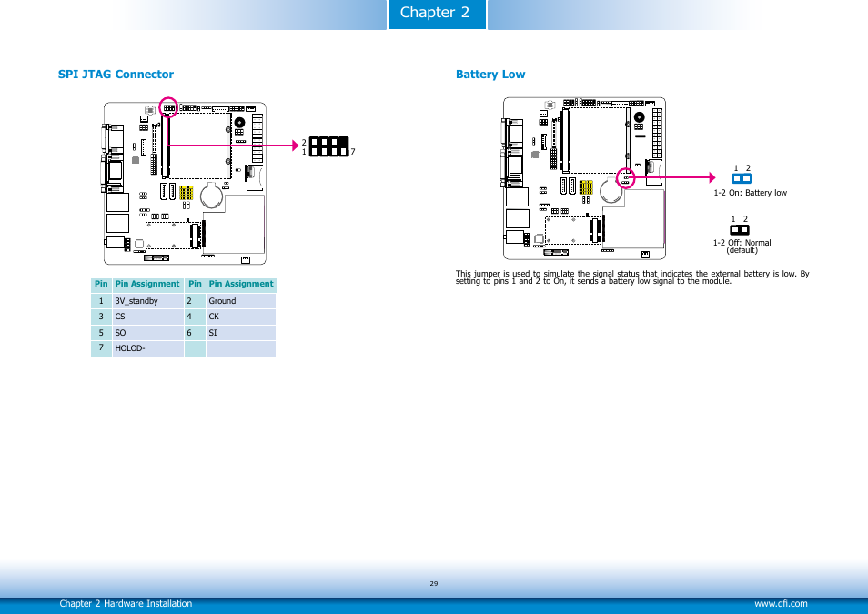
Task: Click page number 29
Action: tap(433, 584)
